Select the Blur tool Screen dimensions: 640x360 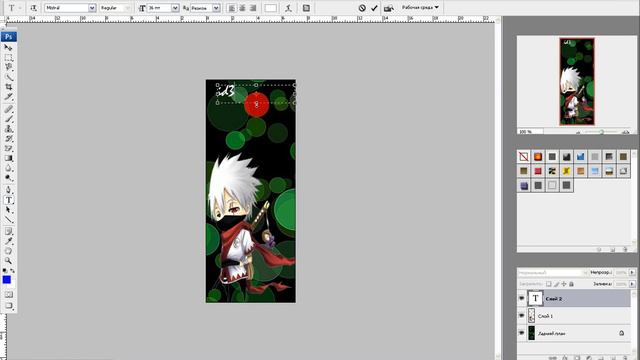point(8,168)
